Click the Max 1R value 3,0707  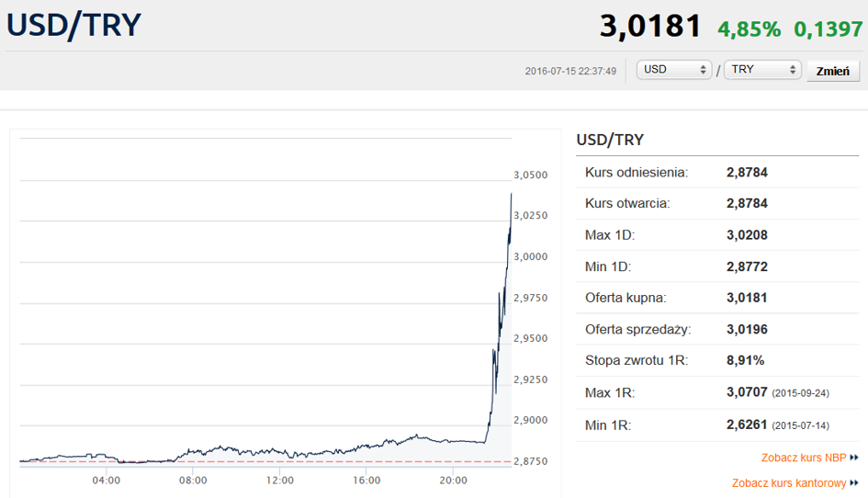[747, 392]
